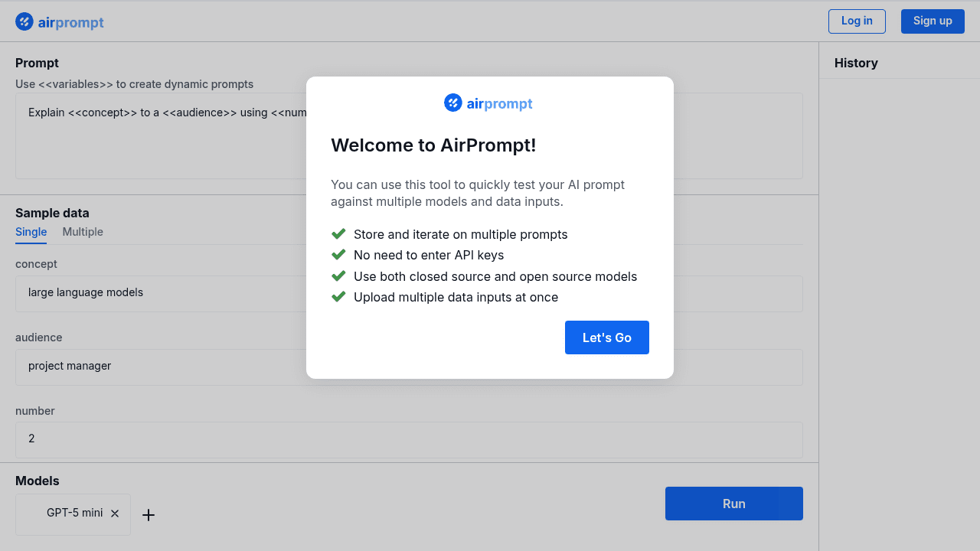
Task: Click the checkmark next to 'Upload multiple data inputs at once'
Action: pyautogui.click(x=338, y=296)
